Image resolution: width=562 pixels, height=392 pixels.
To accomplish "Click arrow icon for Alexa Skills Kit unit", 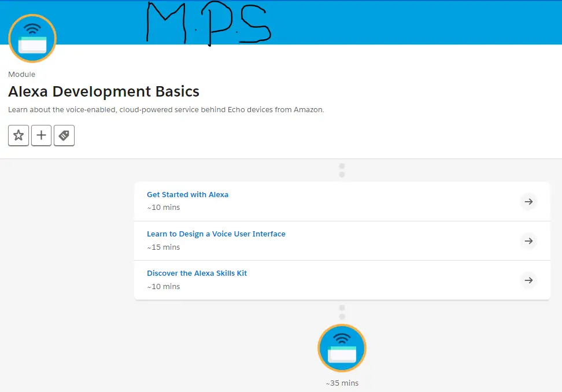I will click(x=528, y=280).
